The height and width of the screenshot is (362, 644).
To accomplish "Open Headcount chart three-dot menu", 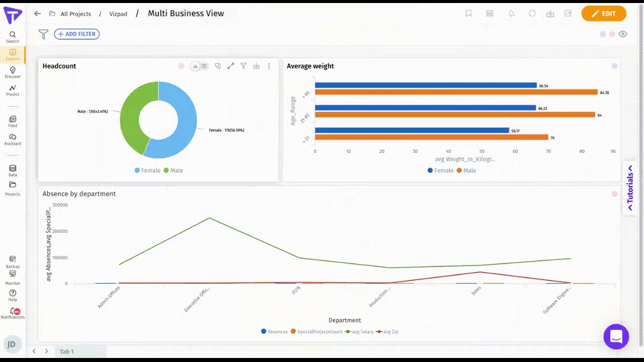I will pos(269,66).
